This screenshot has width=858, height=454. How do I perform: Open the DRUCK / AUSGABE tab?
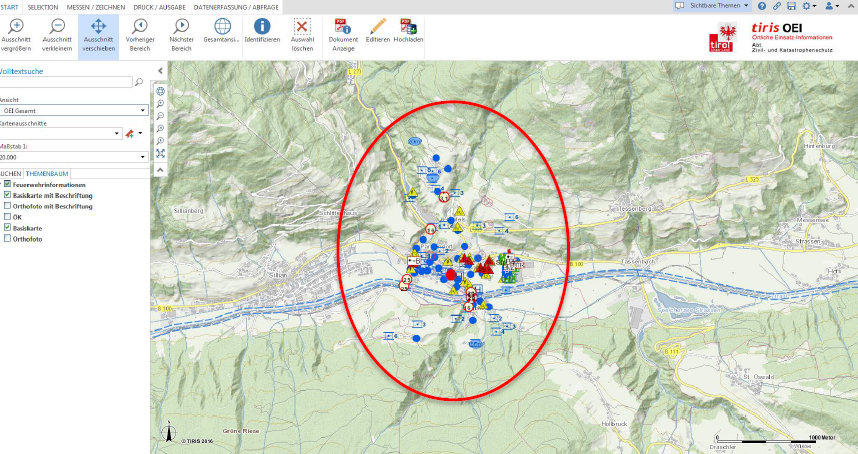[160, 6]
